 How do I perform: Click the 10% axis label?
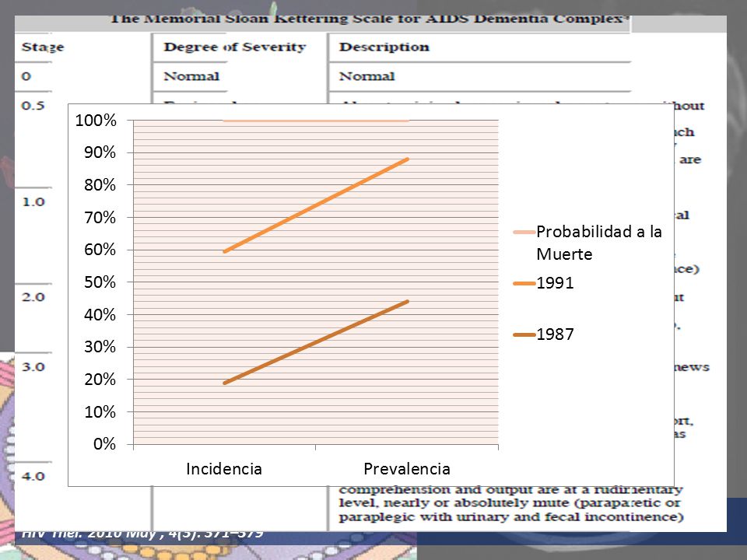(x=100, y=412)
